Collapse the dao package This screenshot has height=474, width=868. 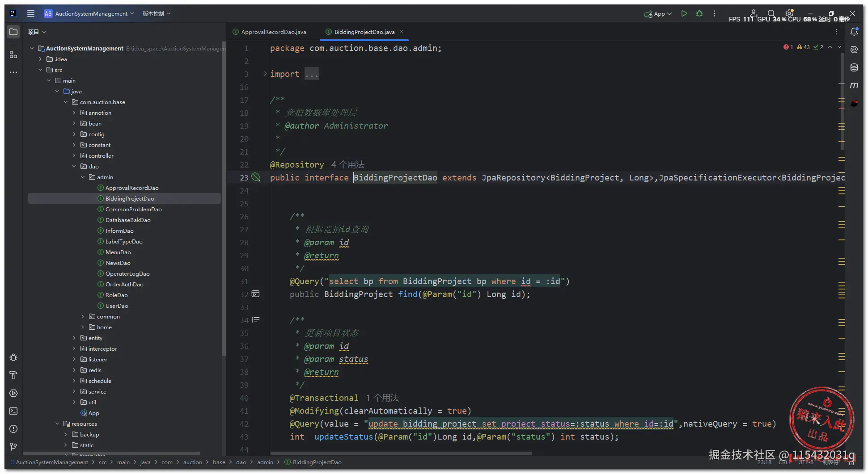point(74,166)
